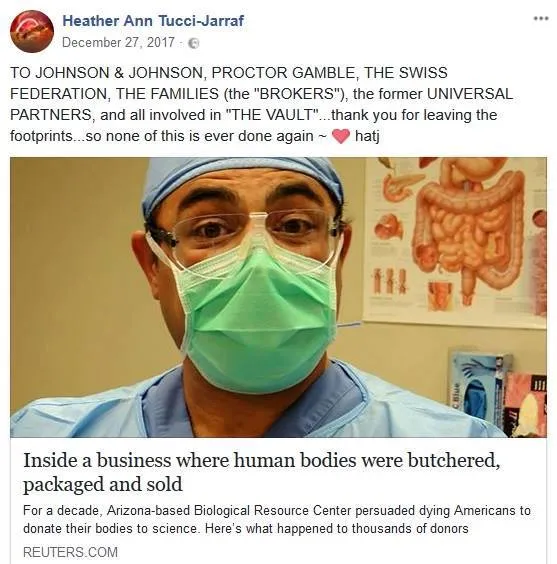Click the intestine anatomy poster in the photo
The width and height of the screenshot is (557, 564).
[455, 241]
